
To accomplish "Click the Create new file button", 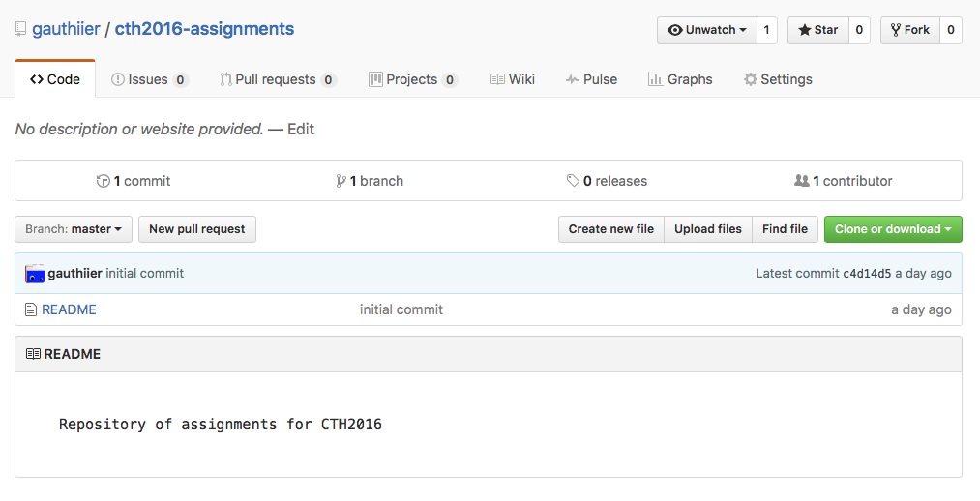I will 610,229.
